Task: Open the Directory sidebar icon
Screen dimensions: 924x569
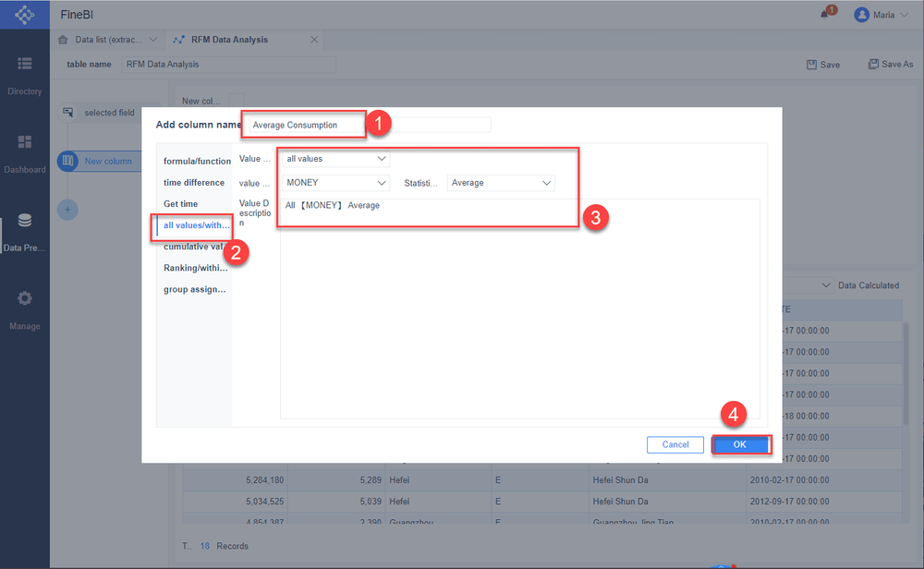Action: click(x=24, y=64)
